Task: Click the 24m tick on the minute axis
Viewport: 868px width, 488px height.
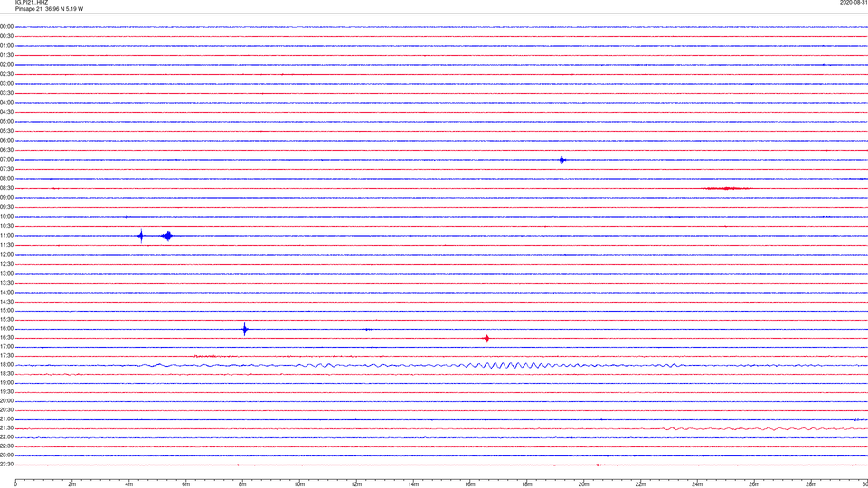Action: point(697,484)
